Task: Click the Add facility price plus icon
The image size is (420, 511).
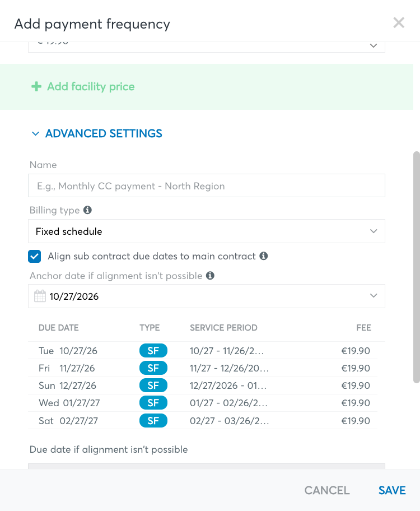Action: 36,87
